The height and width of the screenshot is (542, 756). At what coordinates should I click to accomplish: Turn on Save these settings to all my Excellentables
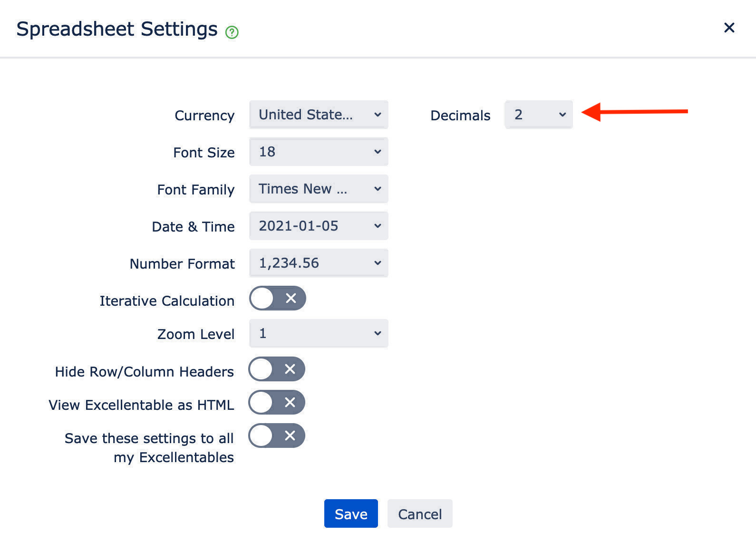[x=277, y=436]
